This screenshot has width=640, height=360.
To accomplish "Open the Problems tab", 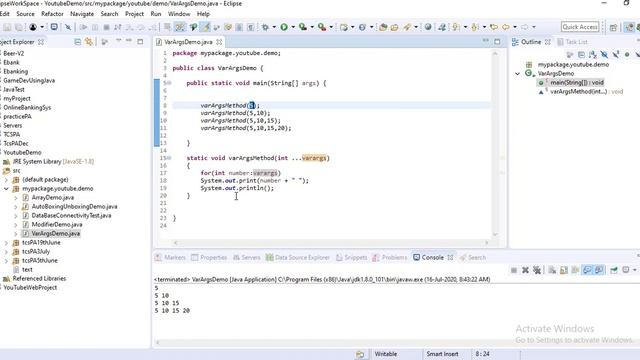I will click(390, 258).
